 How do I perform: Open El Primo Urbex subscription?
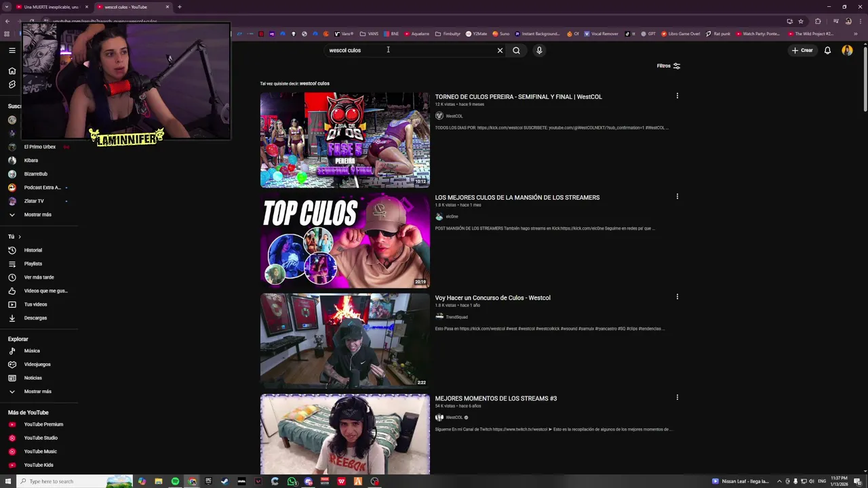(x=39, y=146)
